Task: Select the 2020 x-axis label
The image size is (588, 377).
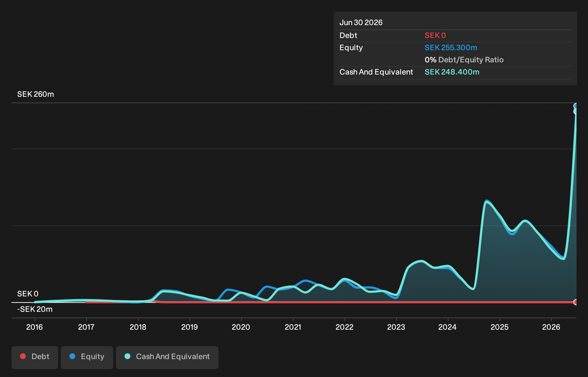Action: tap(241, 327)
